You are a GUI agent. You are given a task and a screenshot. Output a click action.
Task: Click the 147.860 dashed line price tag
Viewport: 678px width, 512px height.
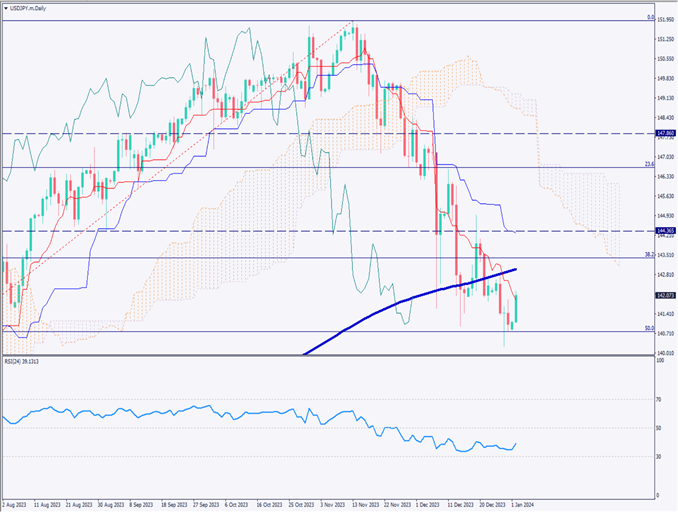(663, 133)
